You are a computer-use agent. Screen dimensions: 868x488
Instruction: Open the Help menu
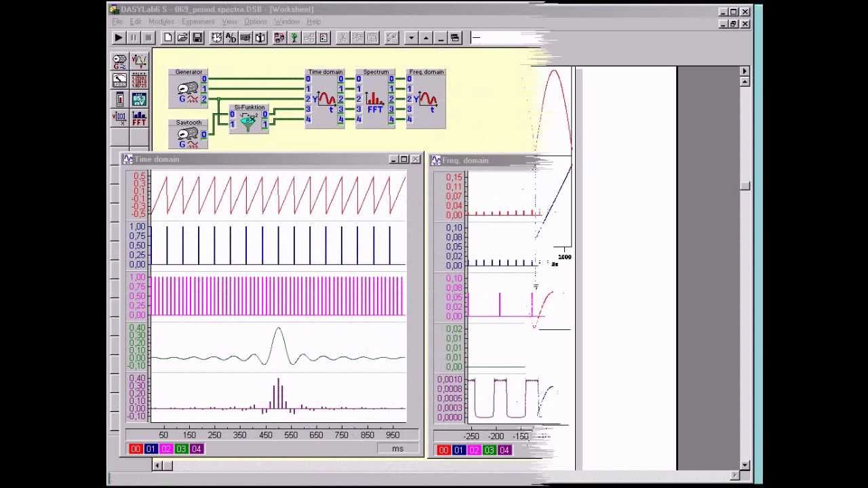(314, 22)
